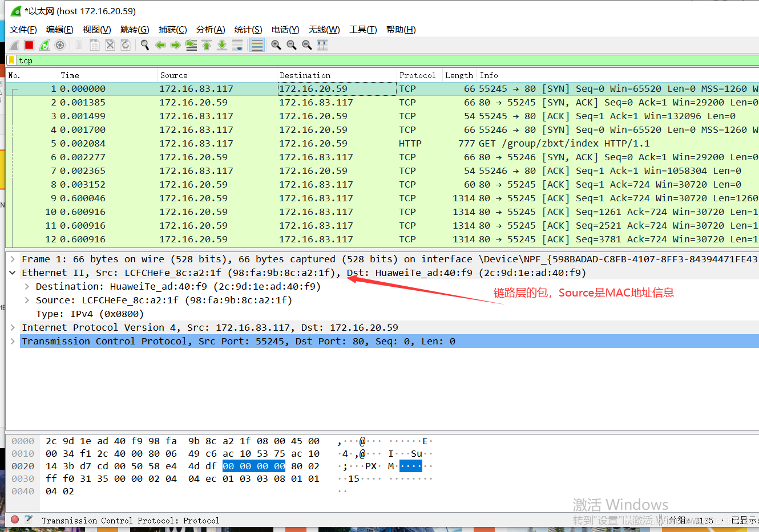This screenshot has height=532, width=759.
Task: Sort by the Time column header
Action: pos(107,75)
